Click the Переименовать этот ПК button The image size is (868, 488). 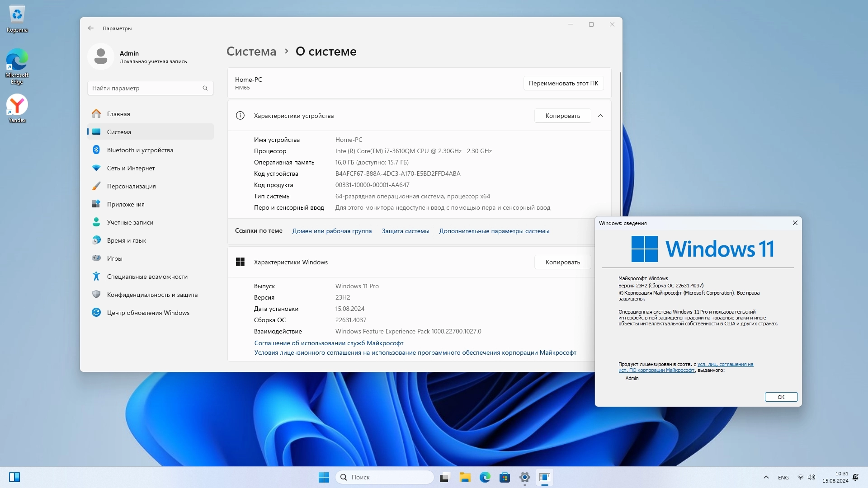point(563,83)
